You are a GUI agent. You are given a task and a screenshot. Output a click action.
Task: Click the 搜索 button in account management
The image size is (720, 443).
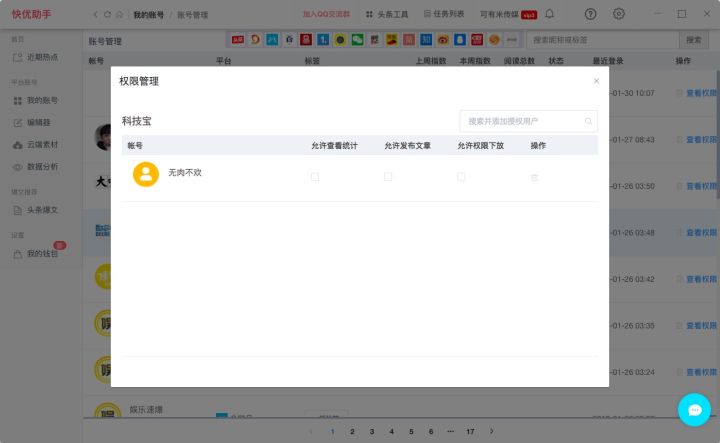693,40
